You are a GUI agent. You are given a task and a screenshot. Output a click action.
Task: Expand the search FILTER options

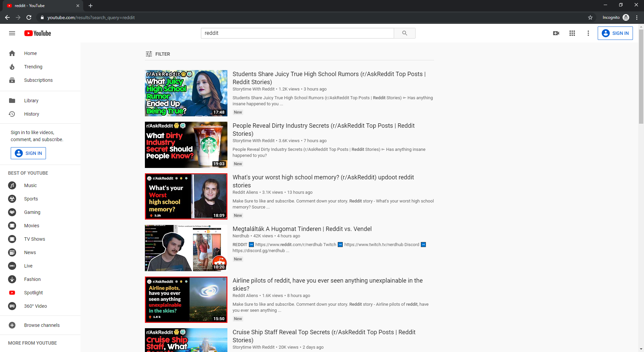click(x=158, y=54)
